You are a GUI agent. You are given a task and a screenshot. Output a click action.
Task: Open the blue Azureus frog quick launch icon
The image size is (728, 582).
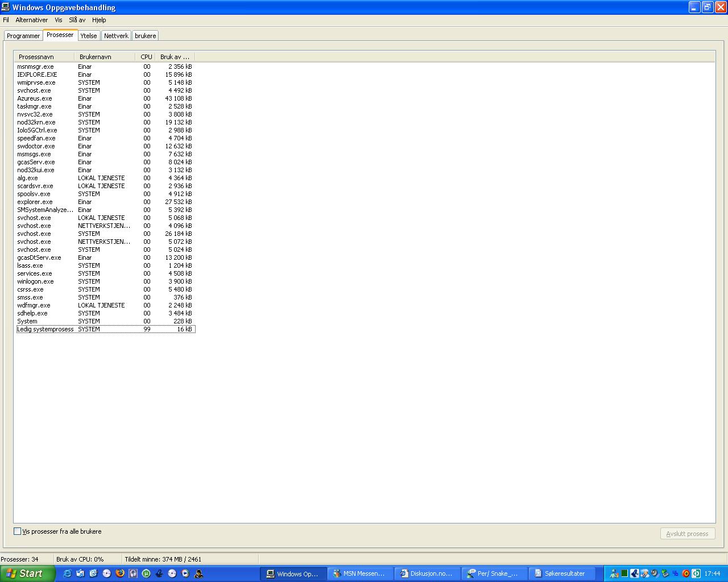pyautogui.click(x=159, y=573)
